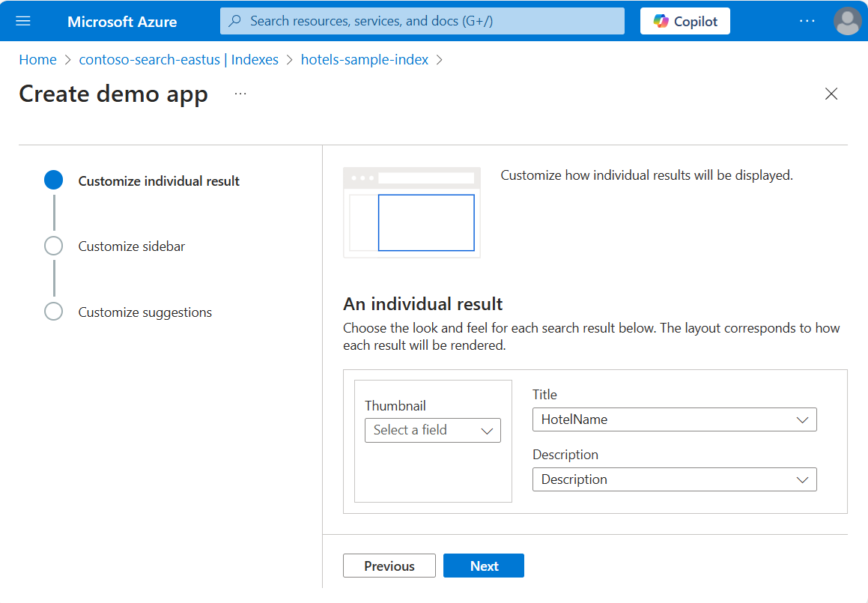Image resolution: width=868 pixels, height=603 pixels.
Task: Go to Home breadcrumb
Action: (x=37, y=60)
